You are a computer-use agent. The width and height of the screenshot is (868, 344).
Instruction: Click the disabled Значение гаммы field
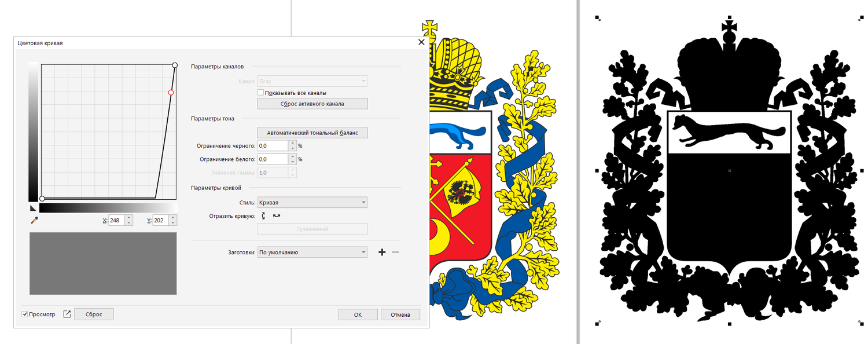[273, 173]
